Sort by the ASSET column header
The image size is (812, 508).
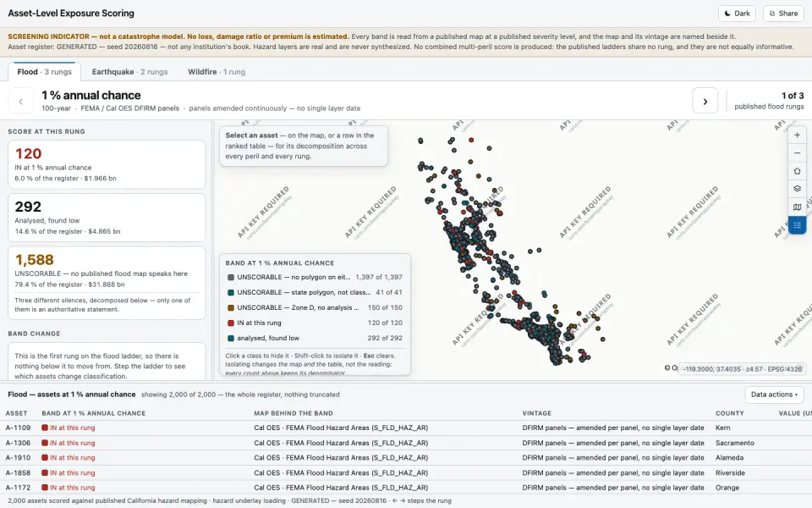tap(17, 413)
